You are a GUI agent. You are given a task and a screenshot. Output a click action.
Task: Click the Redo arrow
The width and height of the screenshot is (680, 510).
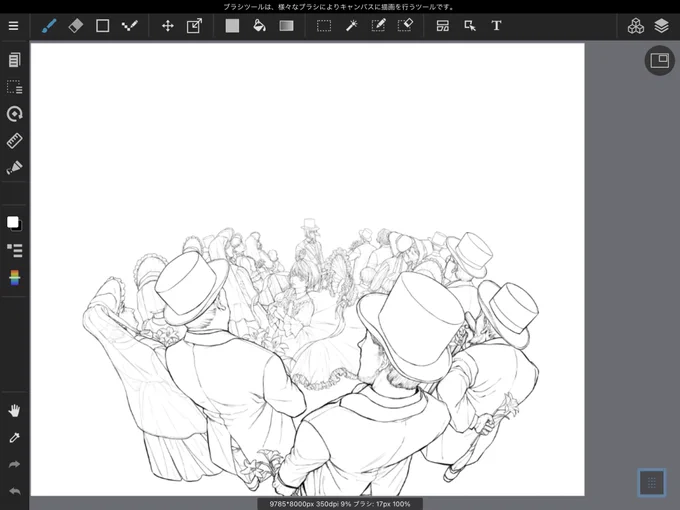(x=14, y=464)
